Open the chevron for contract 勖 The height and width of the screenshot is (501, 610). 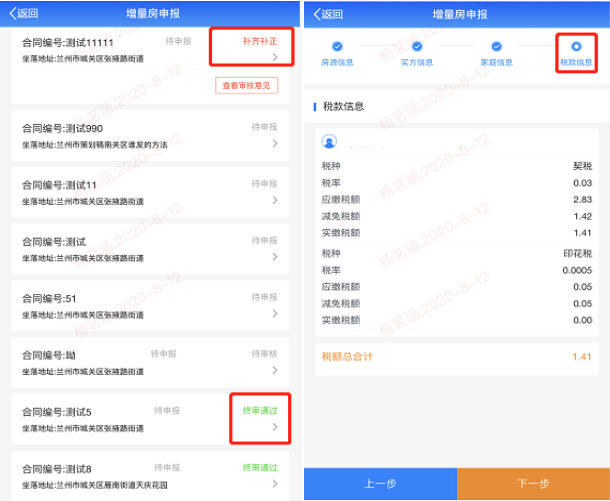pyautogui.click(x=275, y=370)
